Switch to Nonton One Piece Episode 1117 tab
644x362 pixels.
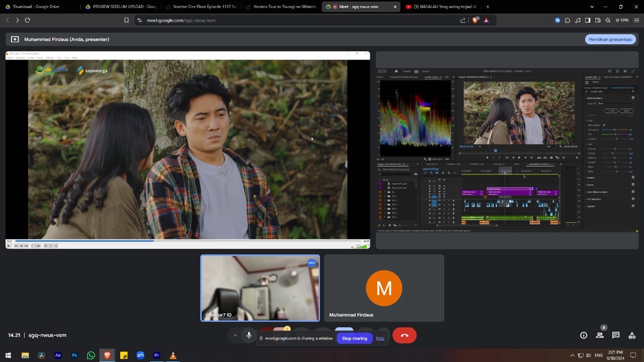pyautogui.click(x=201, y=7)
